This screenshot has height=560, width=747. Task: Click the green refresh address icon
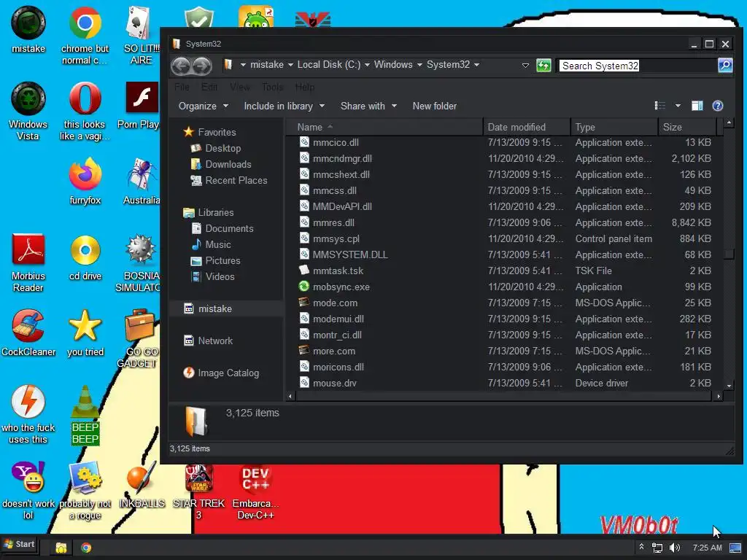[x=543, y=65]
